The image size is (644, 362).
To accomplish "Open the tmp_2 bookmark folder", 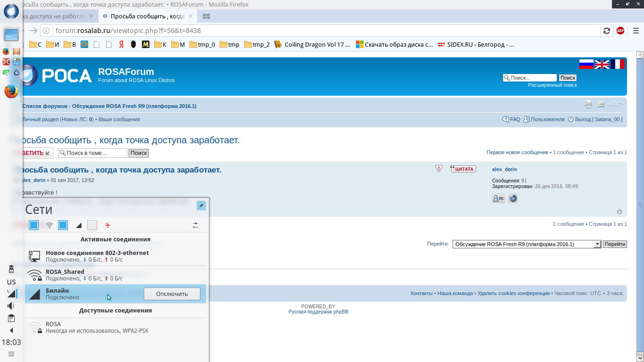I will (x=257, y=45).
